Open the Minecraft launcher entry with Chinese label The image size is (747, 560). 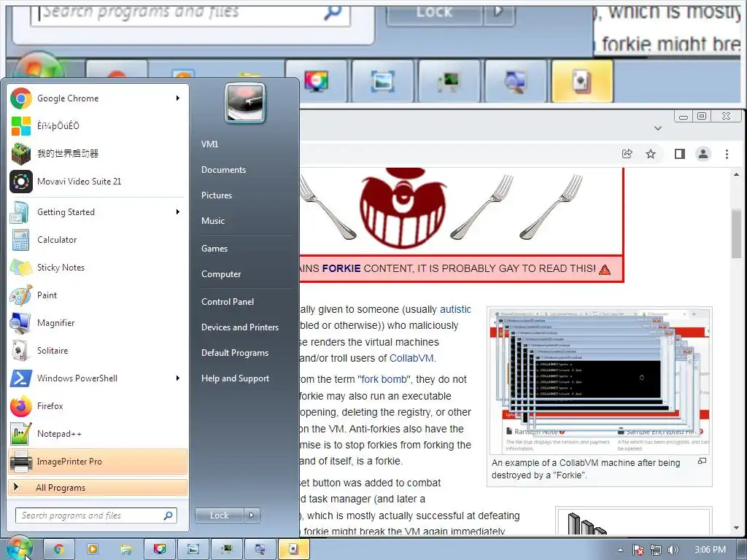(98, 153)
